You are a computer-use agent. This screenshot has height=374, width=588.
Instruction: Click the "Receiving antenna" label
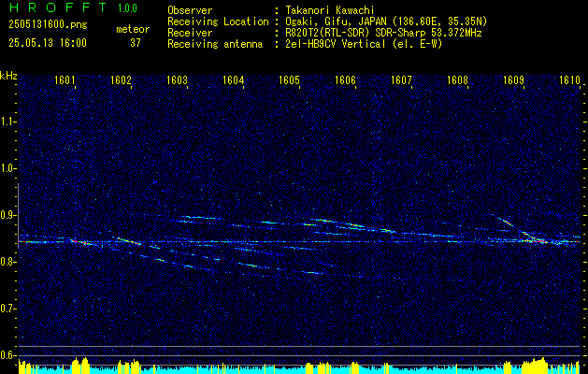[215, 44]
